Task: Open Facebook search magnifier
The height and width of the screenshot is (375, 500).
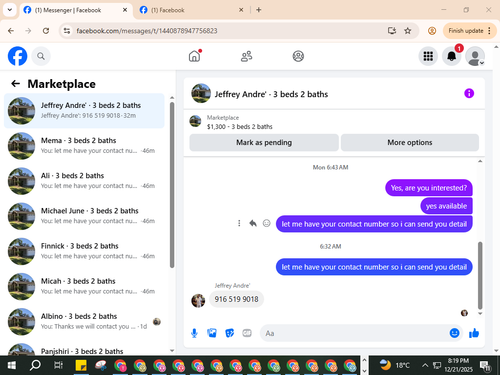Action: (x=41, y=56)
